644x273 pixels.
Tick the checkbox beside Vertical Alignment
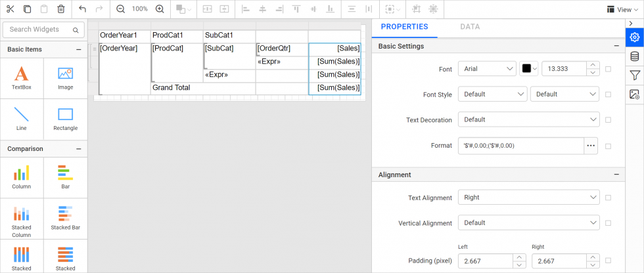609,223
